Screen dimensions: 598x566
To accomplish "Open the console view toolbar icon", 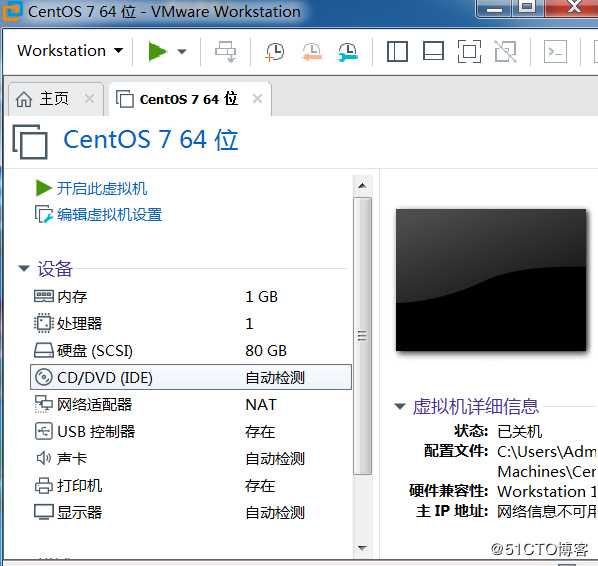I will [x=555, y=51].
